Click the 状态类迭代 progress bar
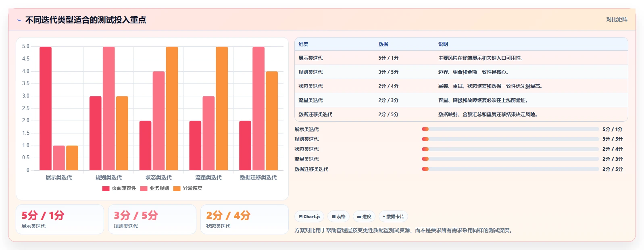The height and width of the screenshot is (250, 644). pyautogui.click(x=510, y=149)
